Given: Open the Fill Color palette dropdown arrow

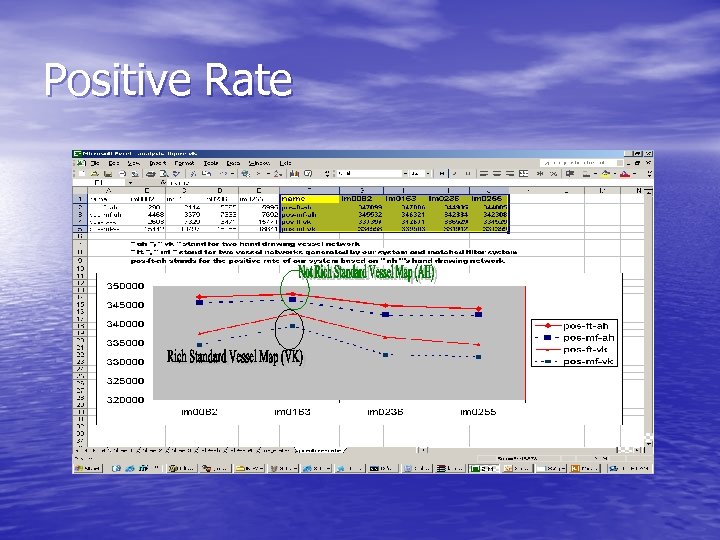Looking at the screenshot, I should click(x=615, y=174).
